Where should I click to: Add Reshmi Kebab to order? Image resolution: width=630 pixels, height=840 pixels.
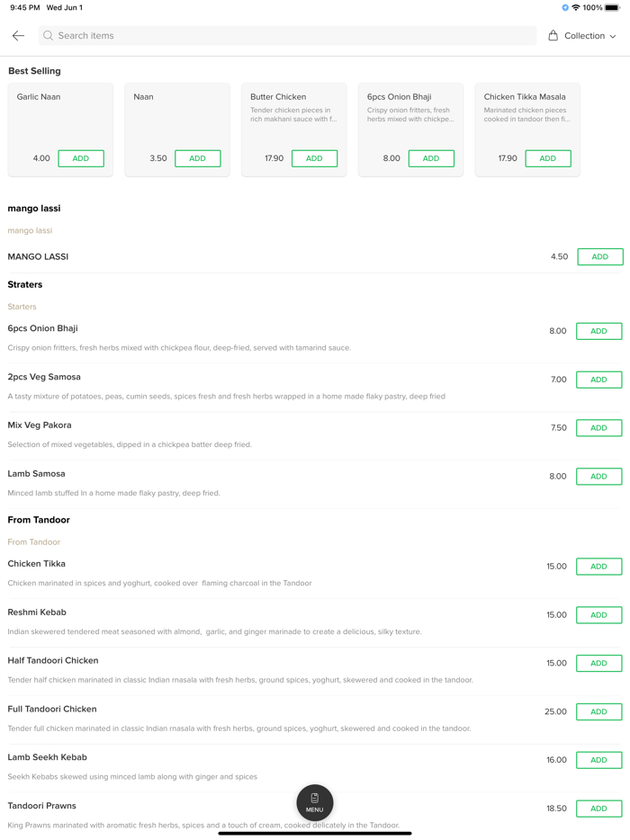598,615
